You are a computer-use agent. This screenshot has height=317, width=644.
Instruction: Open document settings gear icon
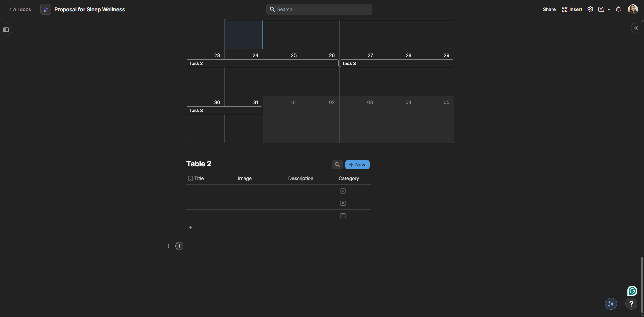click(x=590, y=9)
